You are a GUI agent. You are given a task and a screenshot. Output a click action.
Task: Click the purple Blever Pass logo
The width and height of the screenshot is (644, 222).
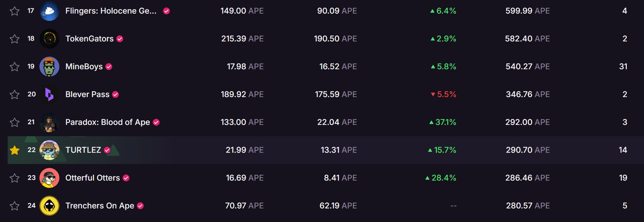point(49,94)
